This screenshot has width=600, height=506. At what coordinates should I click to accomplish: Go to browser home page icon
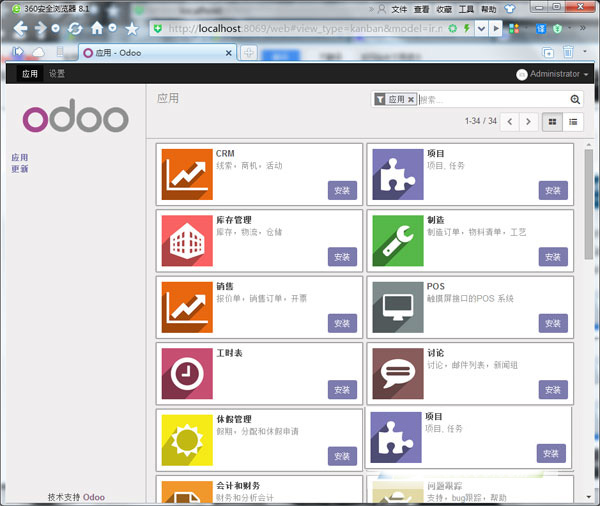(x=97, y=28)
